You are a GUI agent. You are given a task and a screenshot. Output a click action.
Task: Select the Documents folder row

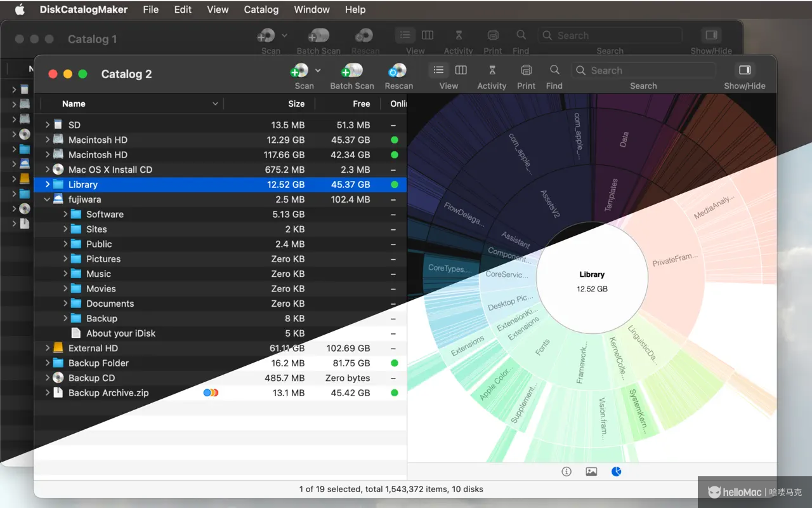point(220,304)
